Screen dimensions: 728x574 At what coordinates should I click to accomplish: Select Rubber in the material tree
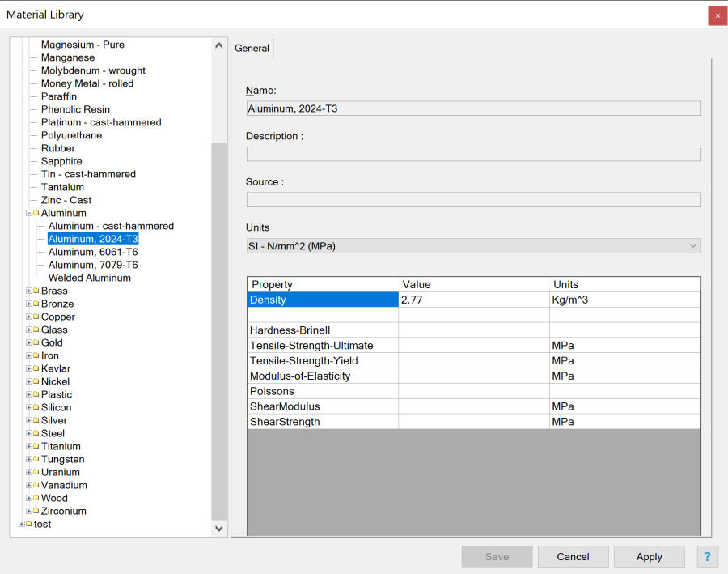[58, 148]
